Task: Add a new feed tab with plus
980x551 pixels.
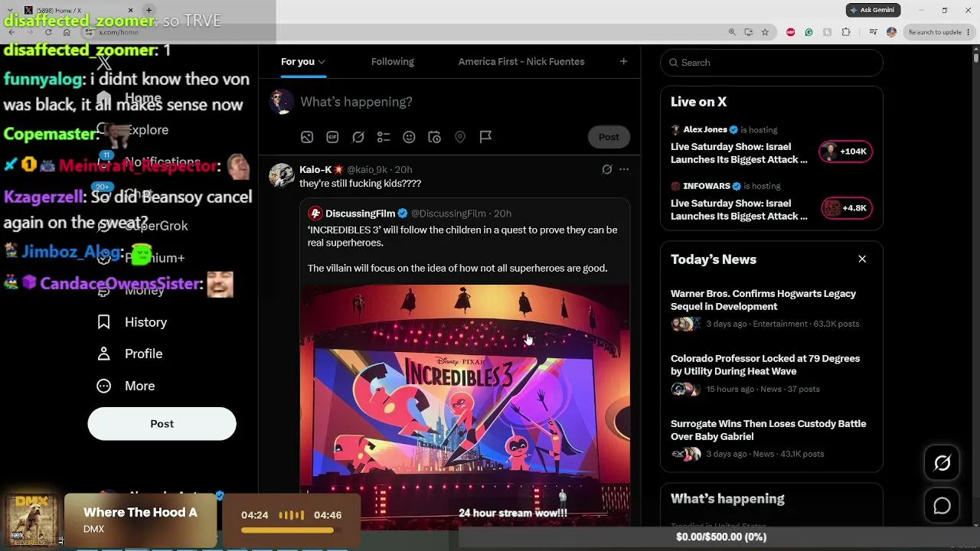Action: 623,61
